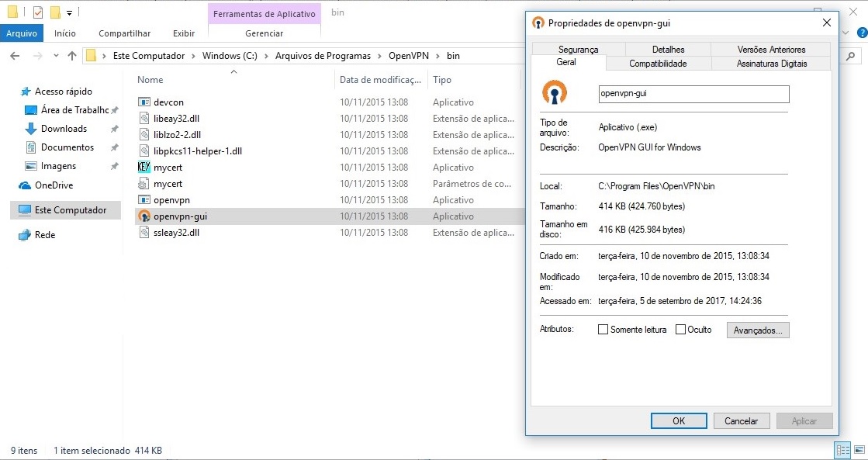
Task: Switch to the Detalhes tab in Properties
Action: (x=668, y=50)
